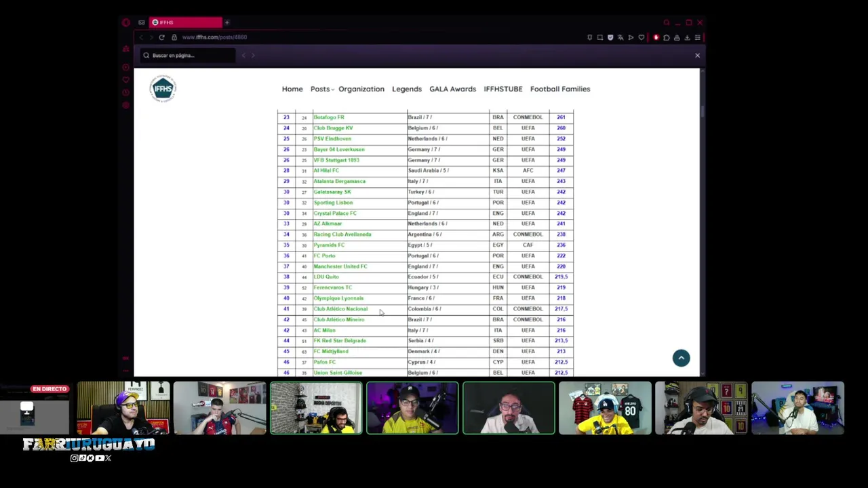Image resolution: width=868 pixels, height=488 pixels.
Task: Click the CAF confederation cell of Pyramids FC
Action: click(528, 245)
